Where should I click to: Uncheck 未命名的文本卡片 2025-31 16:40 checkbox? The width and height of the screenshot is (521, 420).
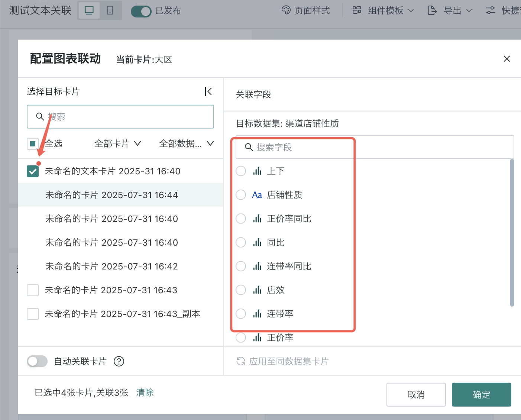pos(33,171)
